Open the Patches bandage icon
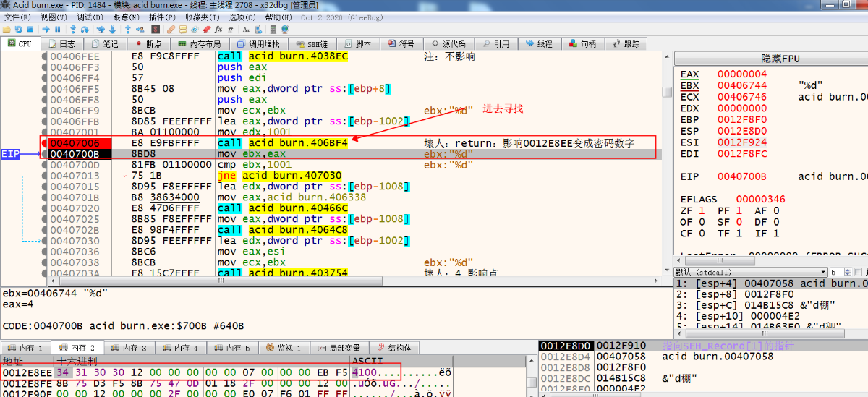868x397 pixels. coord(171,30)
